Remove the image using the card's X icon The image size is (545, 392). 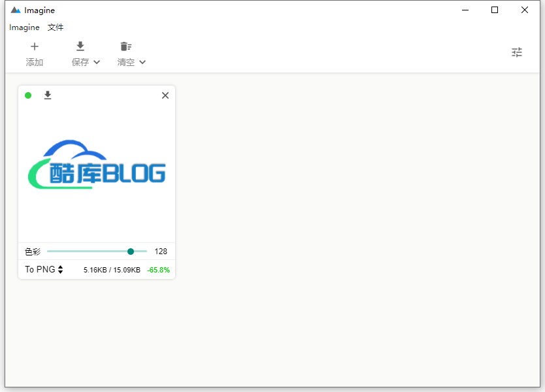coord(165,95)
